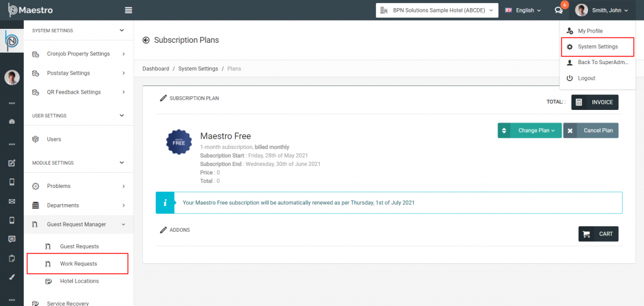Viewport: 644px width, 306px height.
Task: Click the pencil icon beside ADDONS
Action: (163, 230)
